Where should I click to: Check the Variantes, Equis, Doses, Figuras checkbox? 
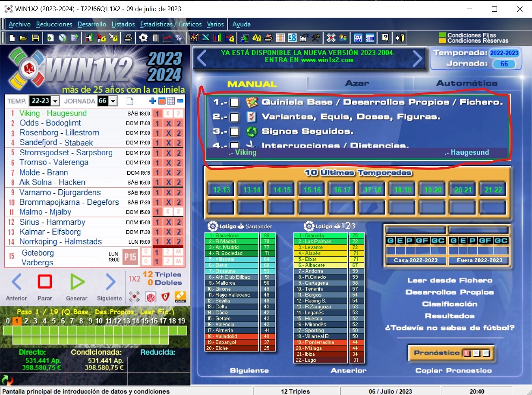pyautogui.click(x=234, y=117)
